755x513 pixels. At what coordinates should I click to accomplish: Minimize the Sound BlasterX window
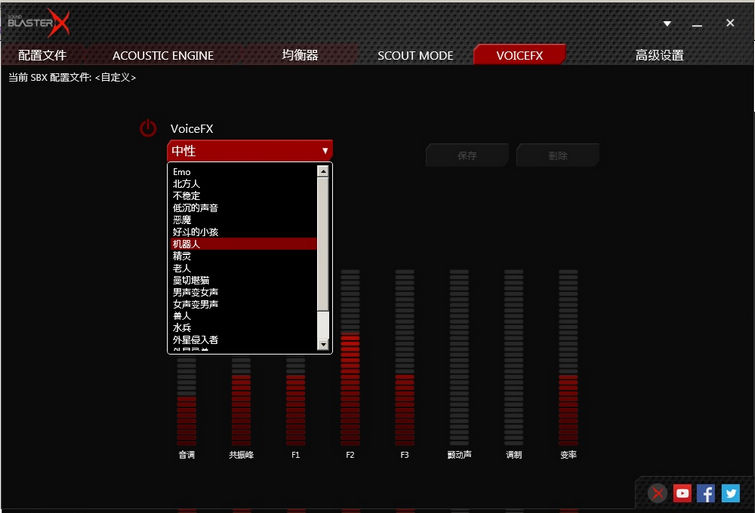pyautogui.click(x=697, y=24)
